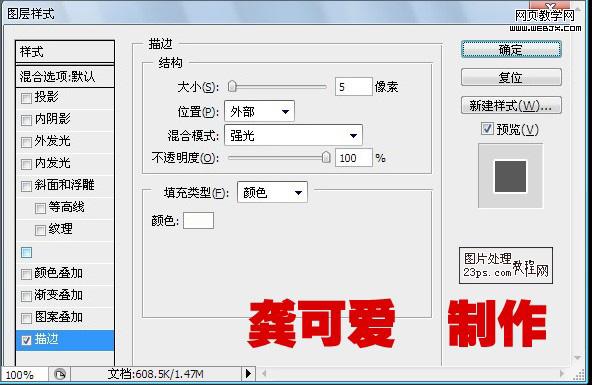Screen dimensions: 592x385
Task: Select the 斜面和浮雕 row label
Action: click(64, 185)
